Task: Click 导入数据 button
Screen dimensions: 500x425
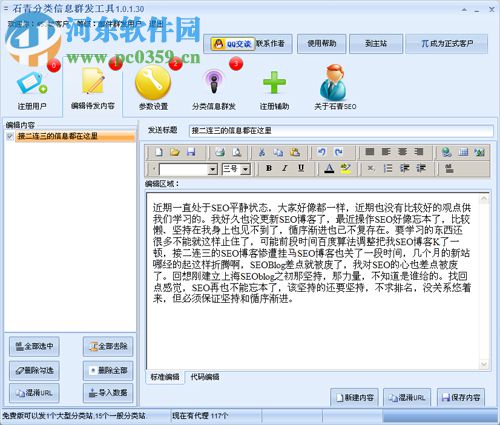Action: pos(108,393)
